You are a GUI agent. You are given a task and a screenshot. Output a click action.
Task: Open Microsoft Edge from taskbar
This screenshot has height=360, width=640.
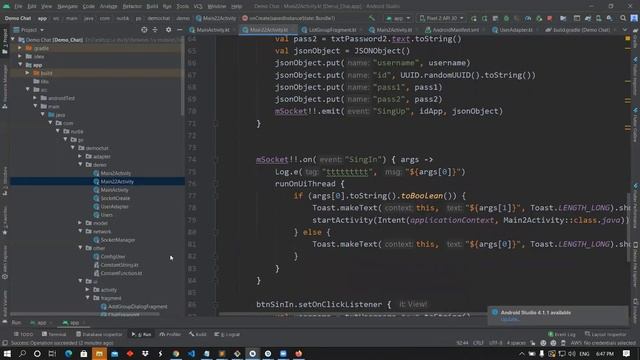(69, 353)
